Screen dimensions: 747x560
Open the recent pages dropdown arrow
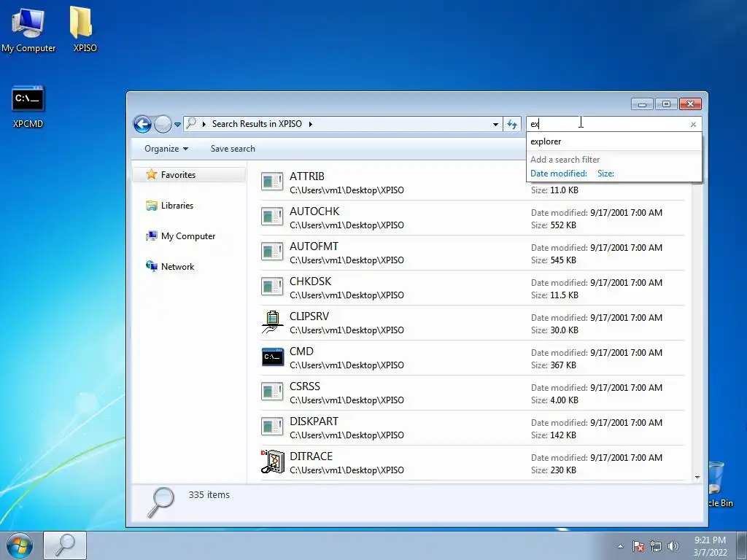177,124
